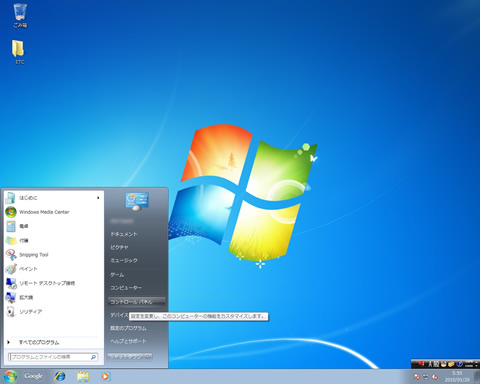Toggle KANA lock on language bar
The image size is (480, 384).
tap(469, 366)
